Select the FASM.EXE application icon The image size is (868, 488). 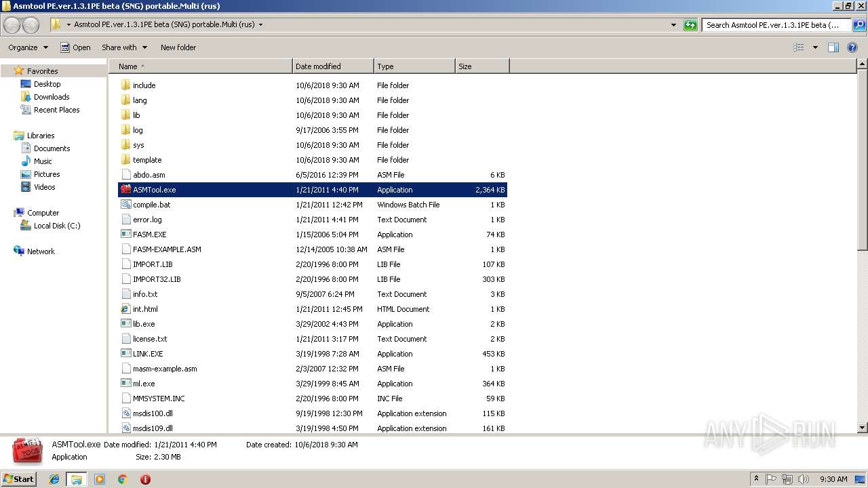125,235
